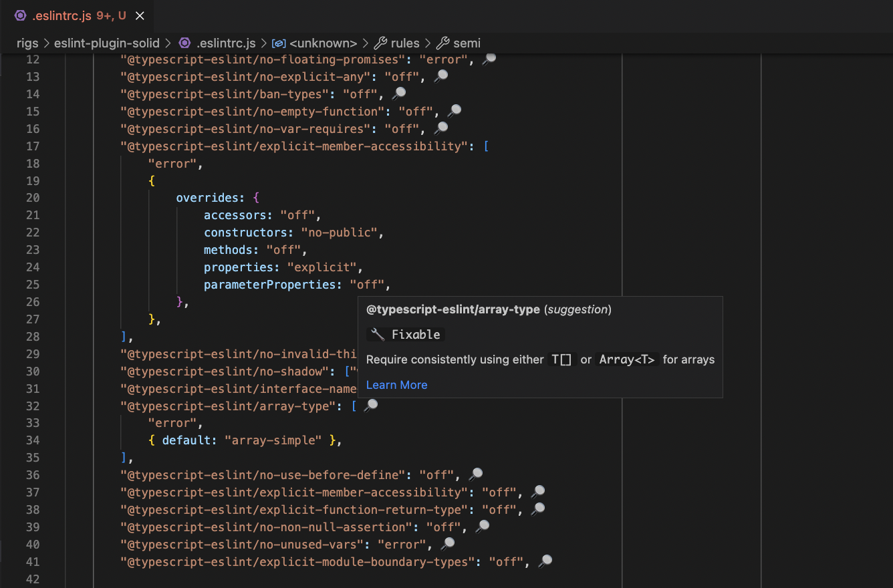
Task: Click the magnifier icon after no-empty-function
Action: coord(454,110)
